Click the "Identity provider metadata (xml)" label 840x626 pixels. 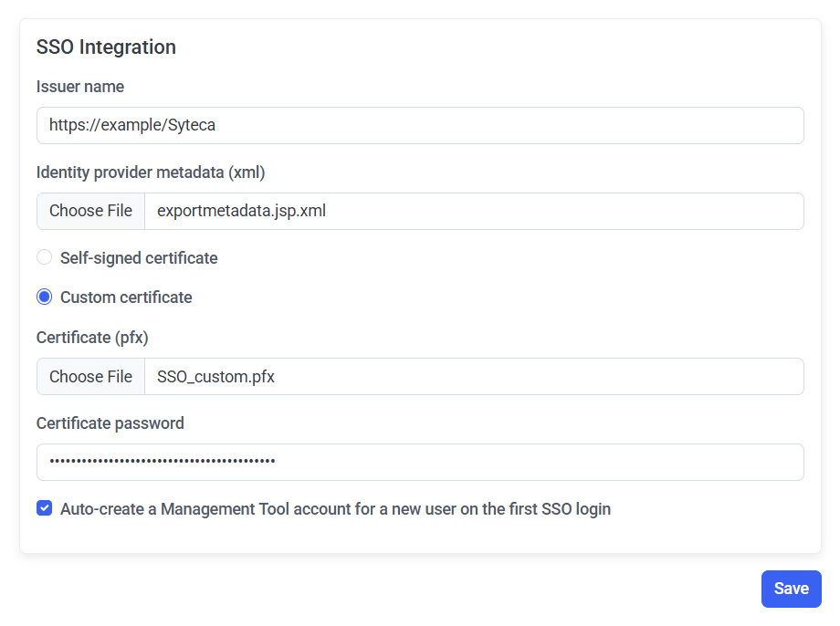click(151, 172)
